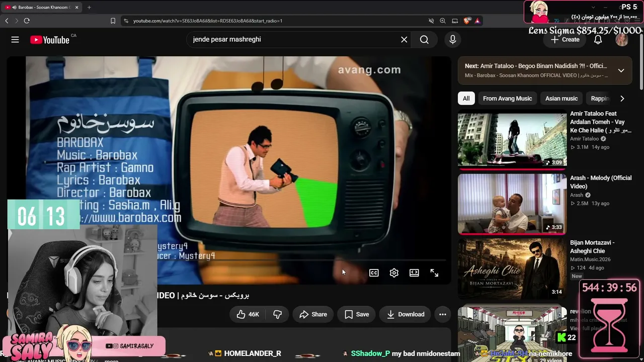This screenshot has height=362, width=644.
Task: Go forward with the browser forward arrow
Action: [x=16, y=21]
